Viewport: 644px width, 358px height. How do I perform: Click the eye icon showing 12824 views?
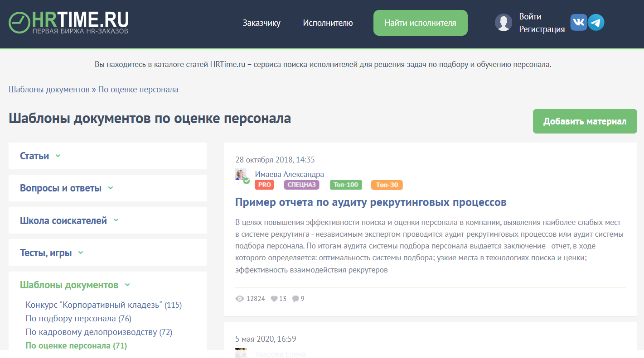(x=239, y=298)
